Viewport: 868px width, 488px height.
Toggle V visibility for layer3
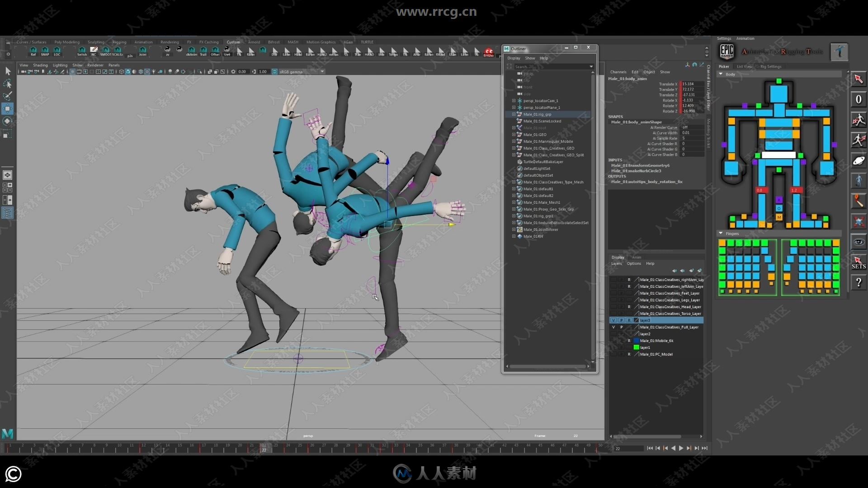tap(613, 320)
